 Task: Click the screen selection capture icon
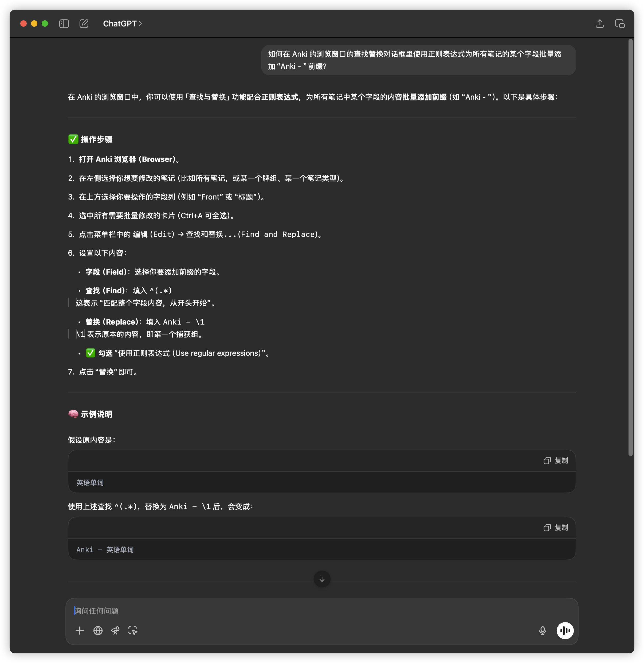tap(133, 630)
